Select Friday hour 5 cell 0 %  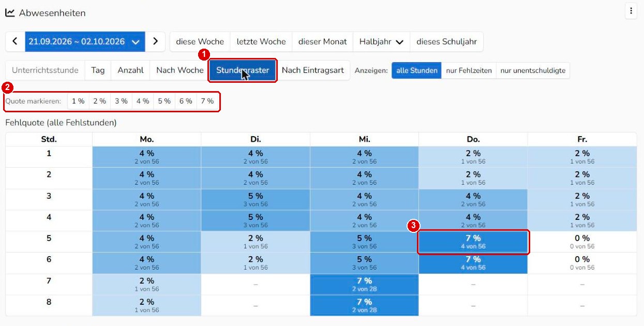pos(582,242)
